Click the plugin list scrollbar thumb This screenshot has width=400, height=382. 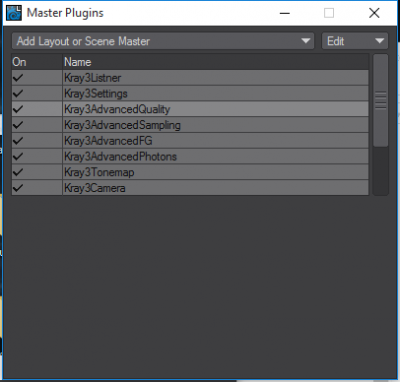(x=381, y=100)
